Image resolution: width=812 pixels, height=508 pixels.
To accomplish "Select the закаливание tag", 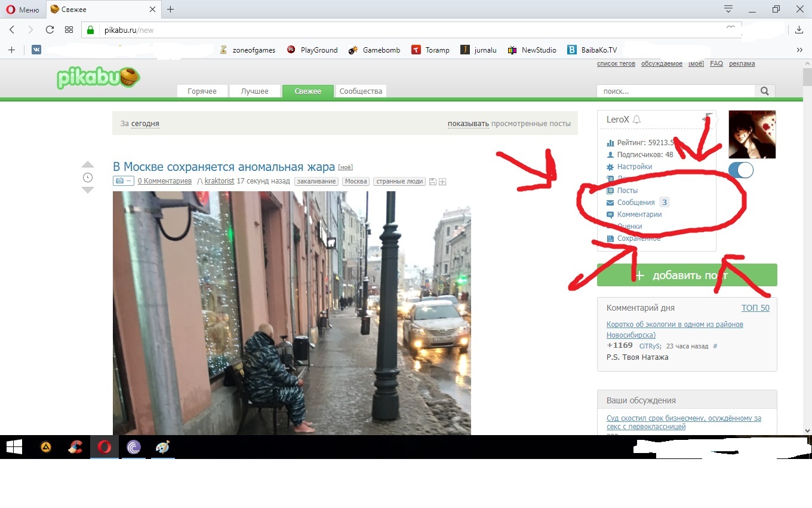I will pyautogui.click(x=316, y=181).
